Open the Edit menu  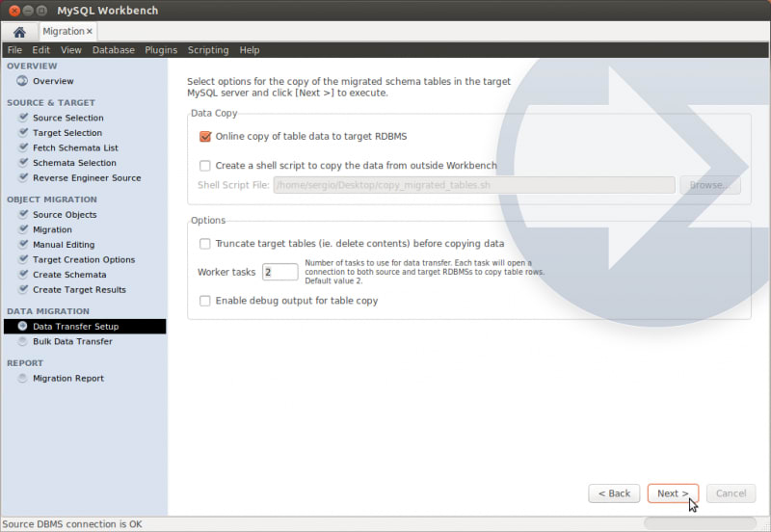(x=41, y=50)
